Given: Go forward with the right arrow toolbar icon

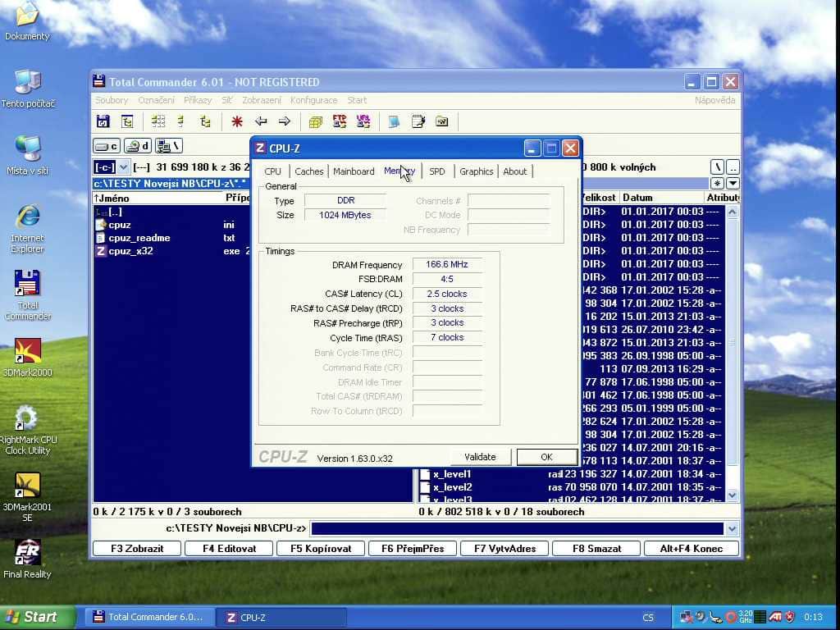Looking at the screenshot, I should tap(285, 121).
